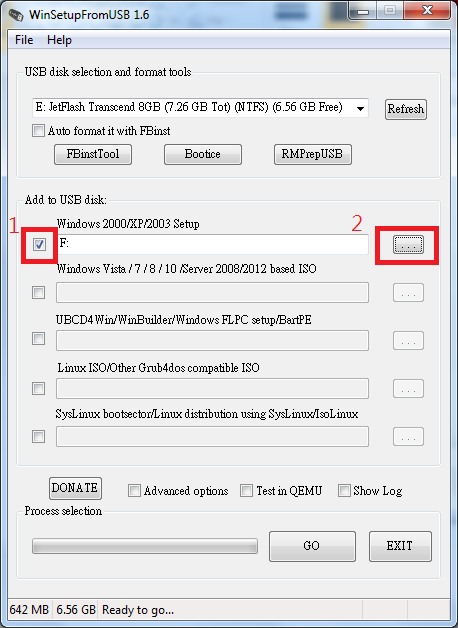Click the Windows 2000/XP/2003 source path field
This screenshot has height=628, width=458.
tap(212, 244)
